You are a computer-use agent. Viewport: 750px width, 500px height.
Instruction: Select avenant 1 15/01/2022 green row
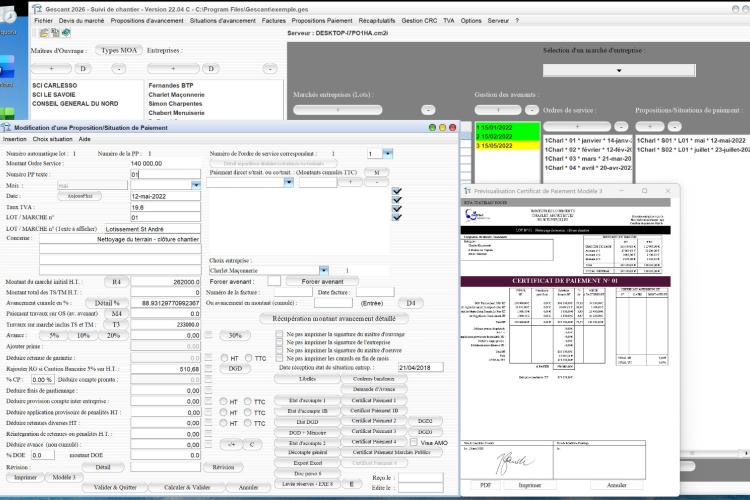[507, 128]
